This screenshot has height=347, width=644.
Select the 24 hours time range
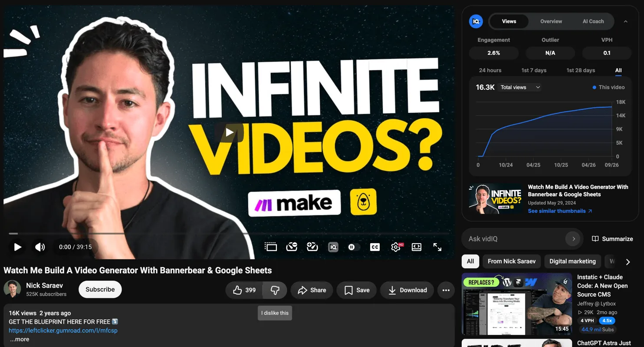pyautogui.click(x=490, y=70)
